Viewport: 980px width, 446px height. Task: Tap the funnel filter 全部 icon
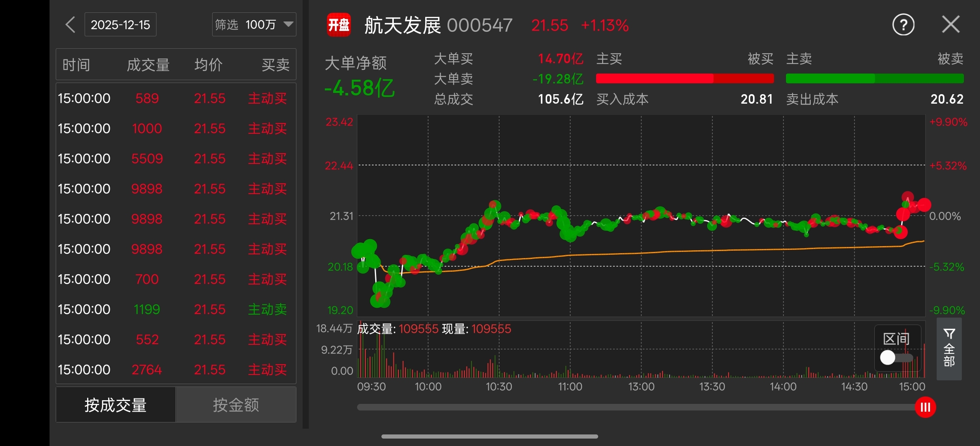coord(949,348)
